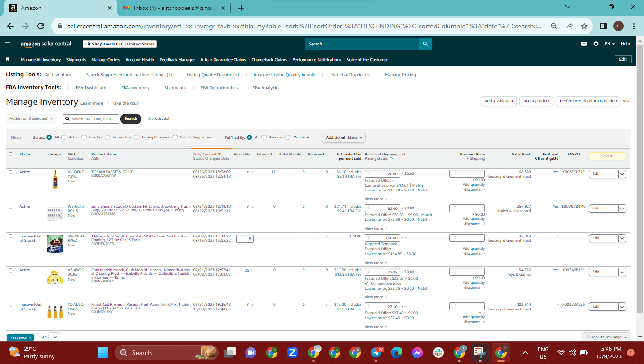This screenshot has width=644, height=364.
Task: Tick the select-all checkbox in table header
Action: click(x=10, y=154)
